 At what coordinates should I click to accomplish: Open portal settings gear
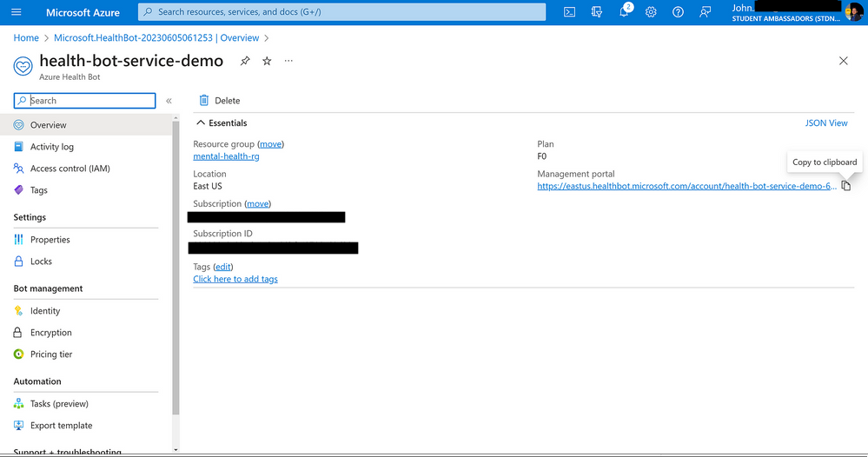coord(651,12)
